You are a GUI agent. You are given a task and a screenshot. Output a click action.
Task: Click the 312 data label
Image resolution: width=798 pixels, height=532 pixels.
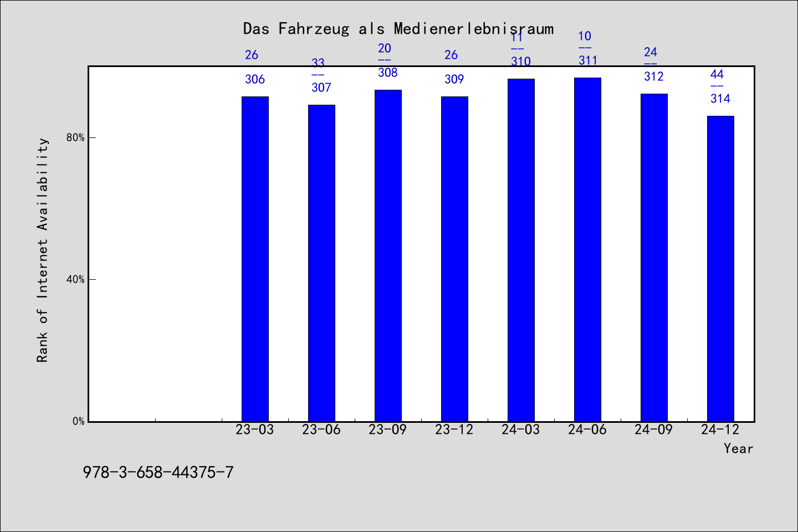654,76
